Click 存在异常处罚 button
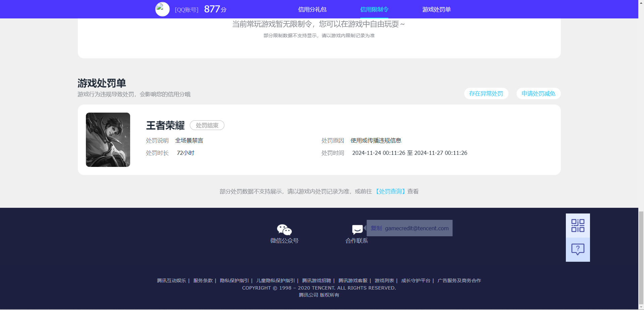The height and width of the screenshot is (310, 644). (x=486, y=94)
